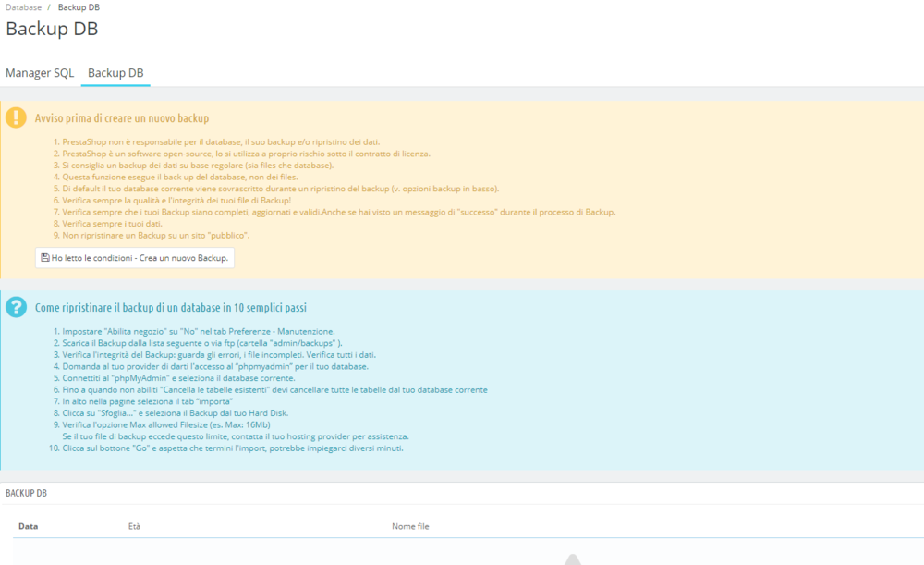Image resolution: width=924 pixels, height=565 pixels.
Task: Click the Backup DB breadcrumb entry
Action: pos(78,6)
